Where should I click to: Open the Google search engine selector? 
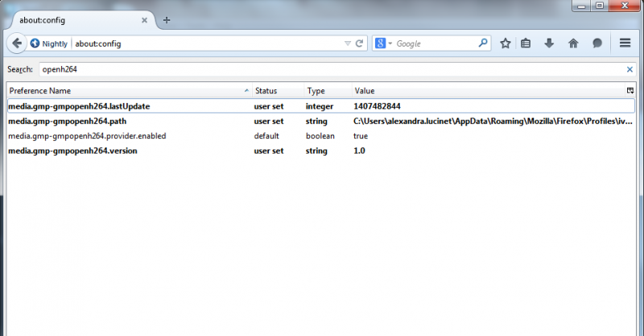click(384, 44)
